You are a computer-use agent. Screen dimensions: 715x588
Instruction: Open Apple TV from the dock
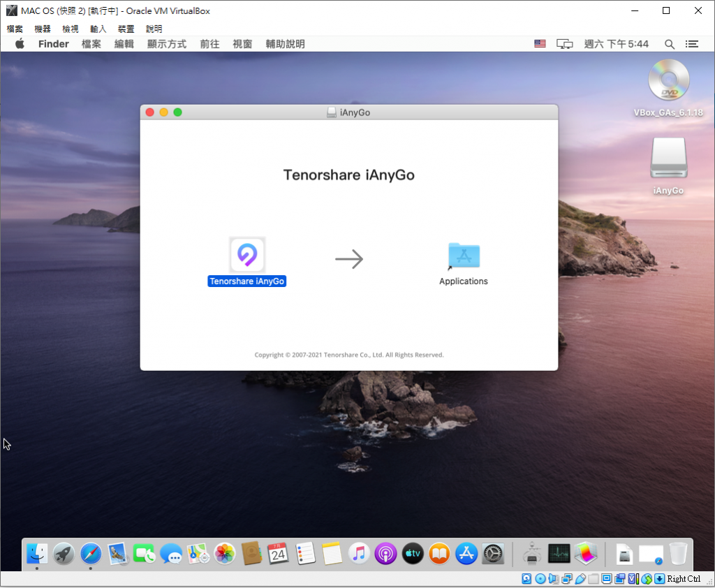point(413,554)
